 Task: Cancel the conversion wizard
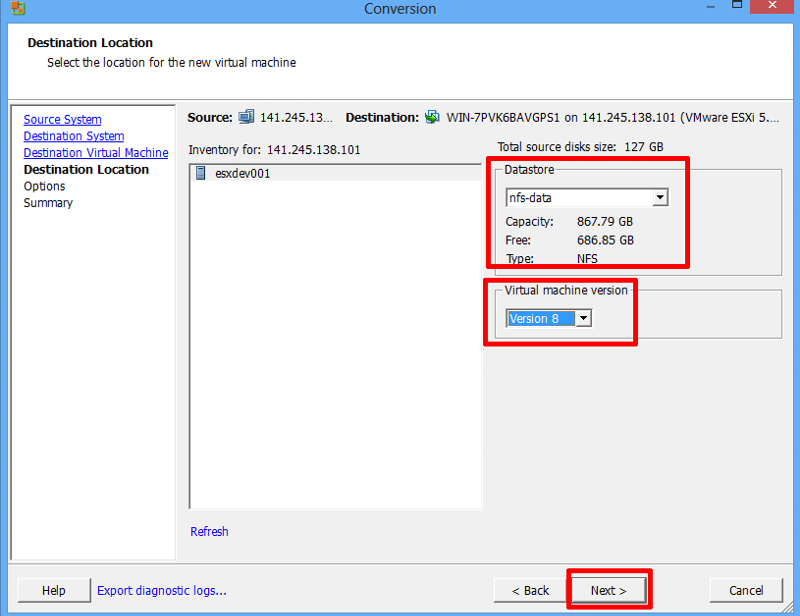[x=746, y=590]
